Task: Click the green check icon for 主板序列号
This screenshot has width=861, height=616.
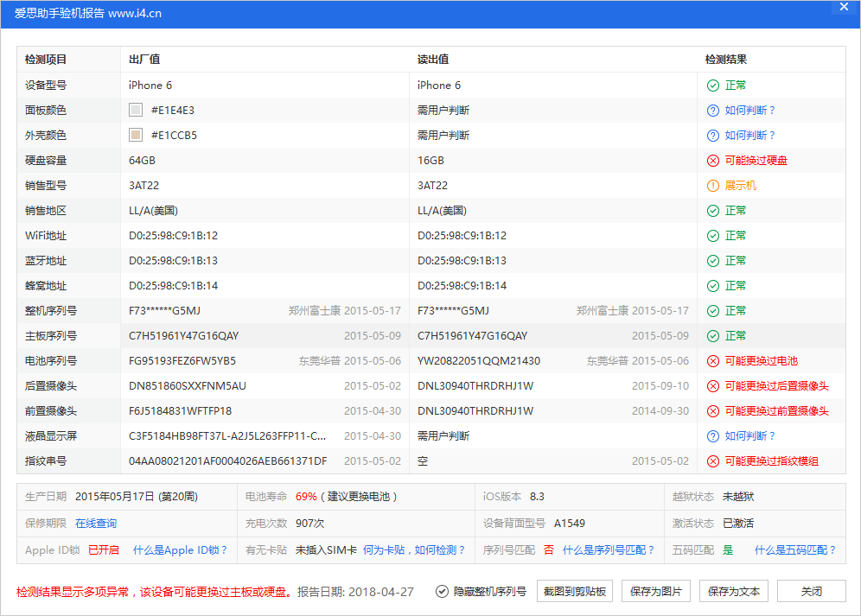Action: (712, 335)
